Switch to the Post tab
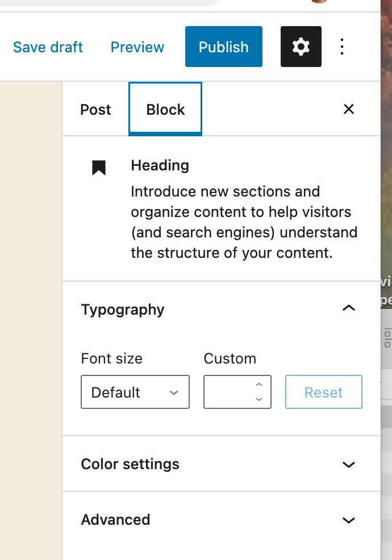The image size is (392, 560). point(95,109)
